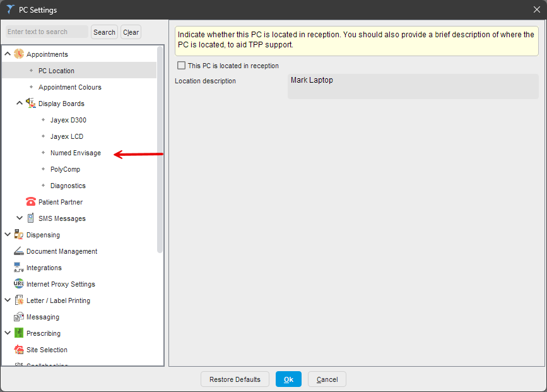Click the Dispensing icon in tree

click(18, 235)
